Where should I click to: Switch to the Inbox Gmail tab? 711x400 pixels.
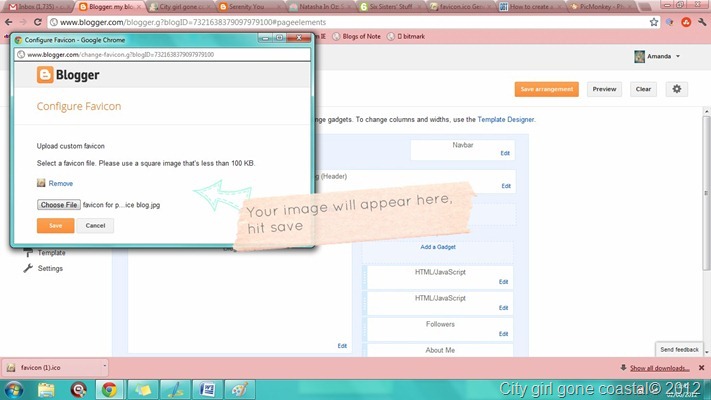coord(37,6)
